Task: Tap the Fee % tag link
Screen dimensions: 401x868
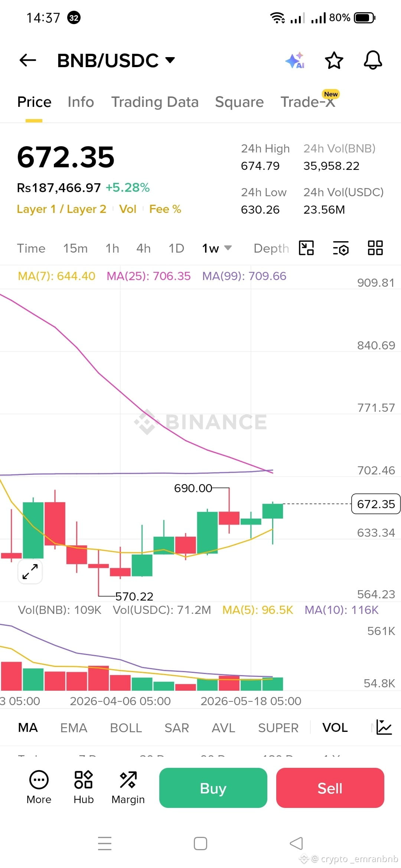Action: [165, 209]
